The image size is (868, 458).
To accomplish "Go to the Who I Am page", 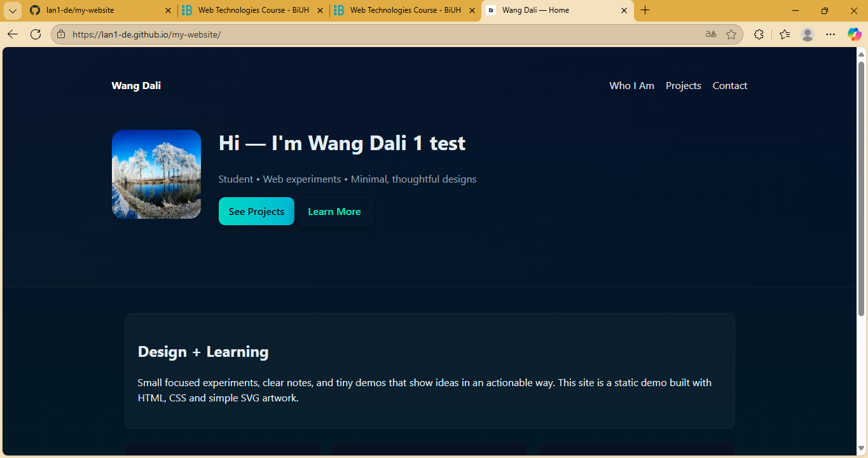I will tap(631, 86).
